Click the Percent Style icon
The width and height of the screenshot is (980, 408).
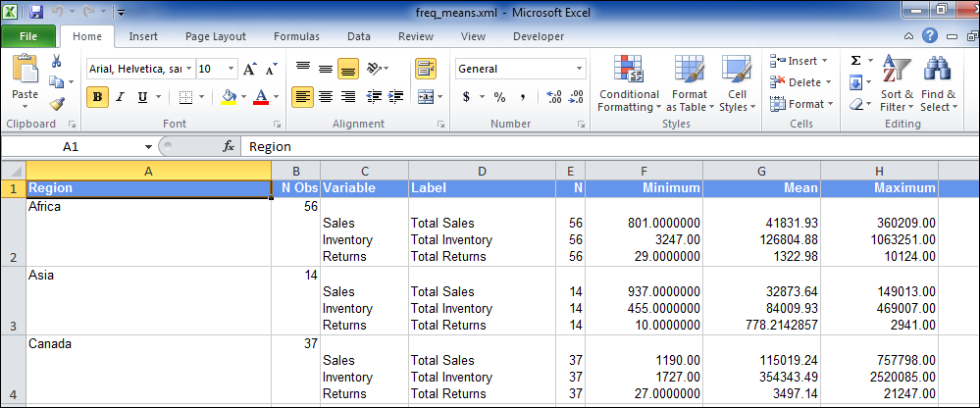[x=499, y=97]
